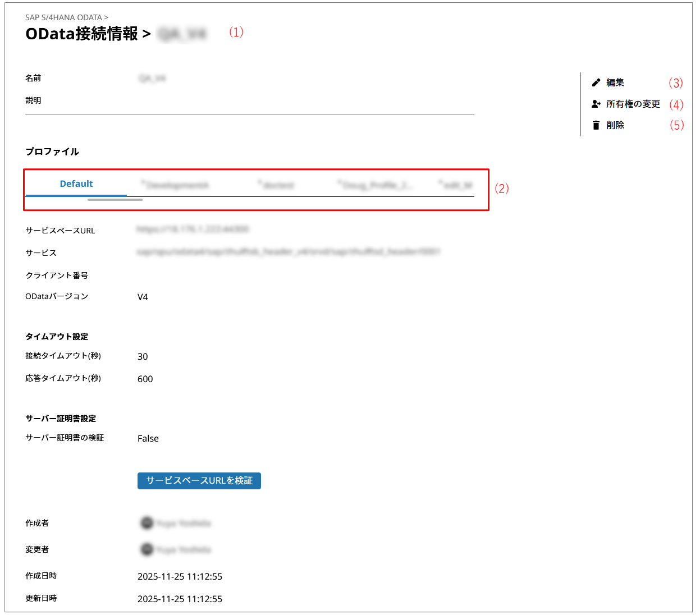Click the 削除 text label
Viewport: 700px width, 615px height.
pos(615,125)
